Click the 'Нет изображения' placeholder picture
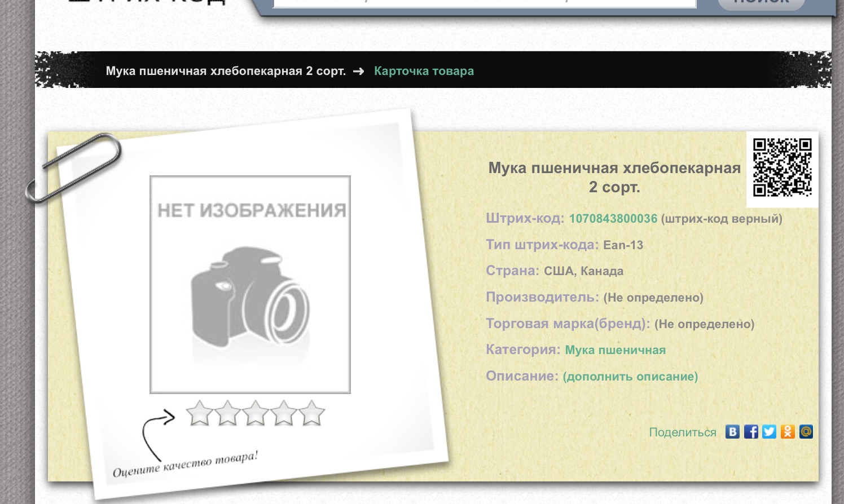 250,285
